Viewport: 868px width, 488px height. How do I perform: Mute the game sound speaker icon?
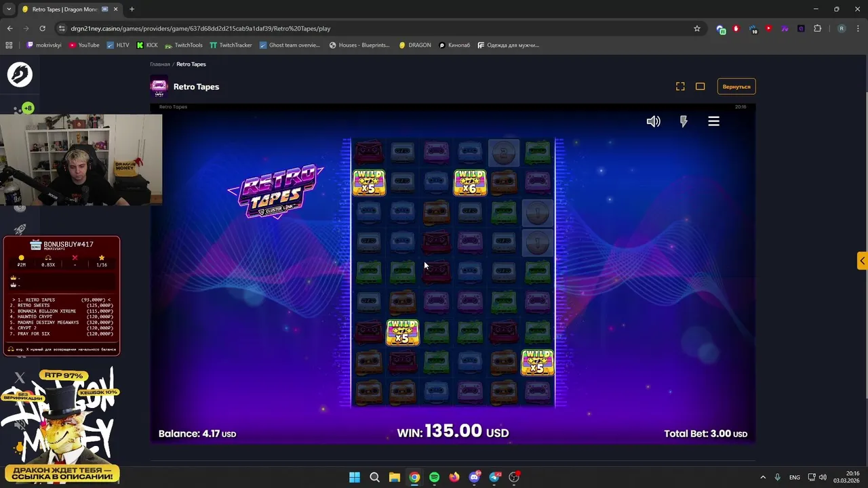coord(653,121)
